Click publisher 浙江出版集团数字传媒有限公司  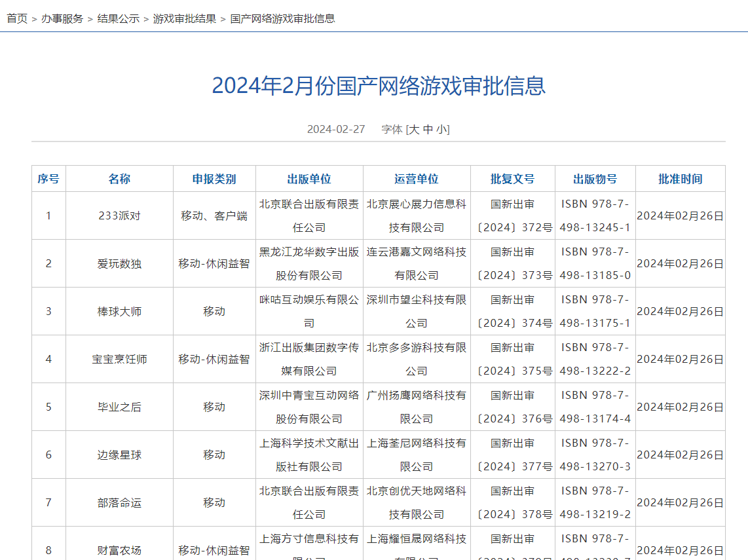(309, 359)
